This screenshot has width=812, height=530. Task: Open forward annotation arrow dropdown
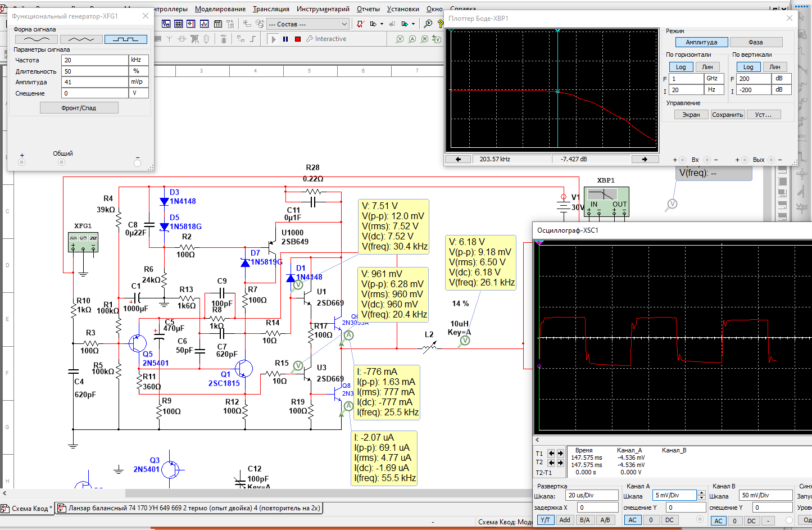[413, 24]
